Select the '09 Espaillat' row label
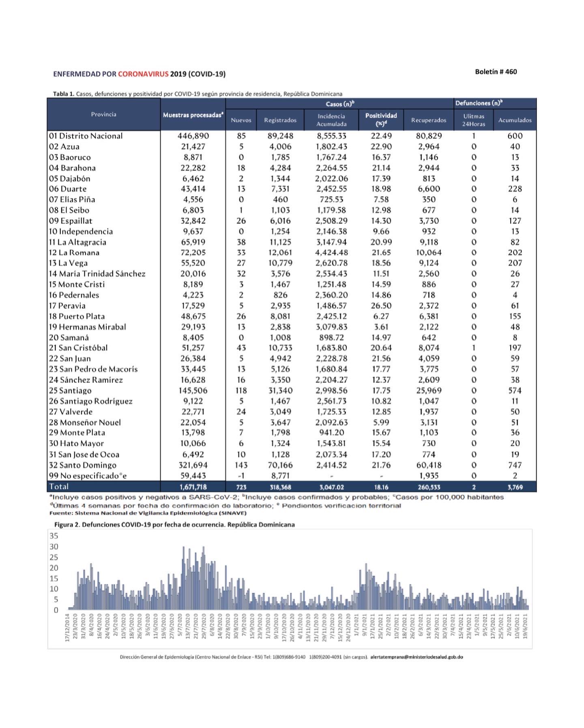Viewport: 584px width, 728px height. click(71, 221)
